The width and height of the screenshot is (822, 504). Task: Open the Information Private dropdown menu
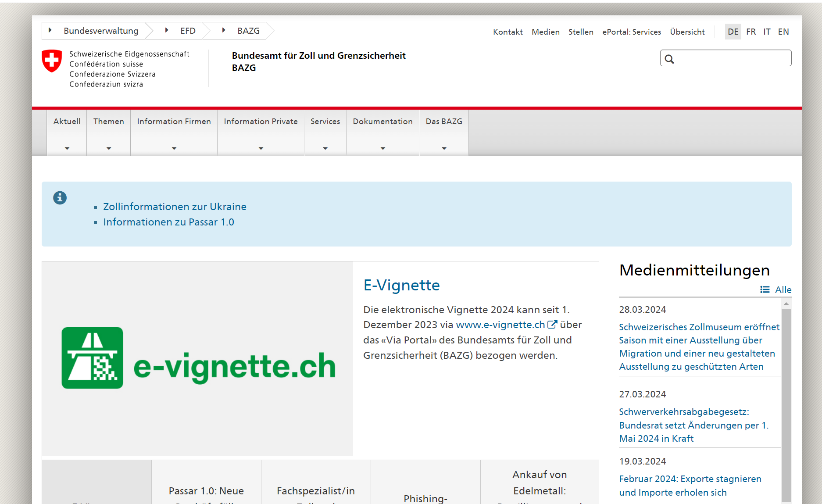click(x=261, y=132)
